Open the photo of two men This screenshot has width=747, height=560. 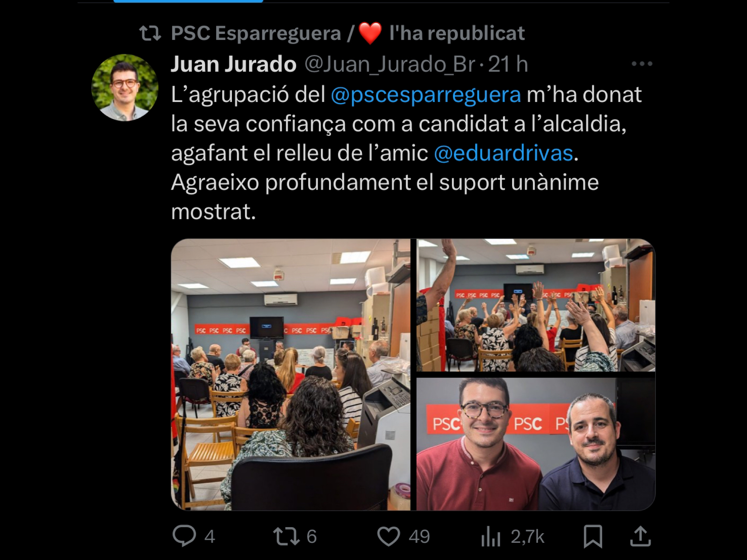(x=536, y=444)
